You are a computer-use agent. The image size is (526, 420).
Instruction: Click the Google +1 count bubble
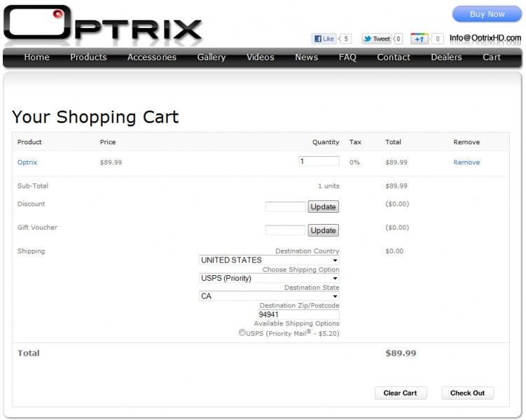coord(437,39)
